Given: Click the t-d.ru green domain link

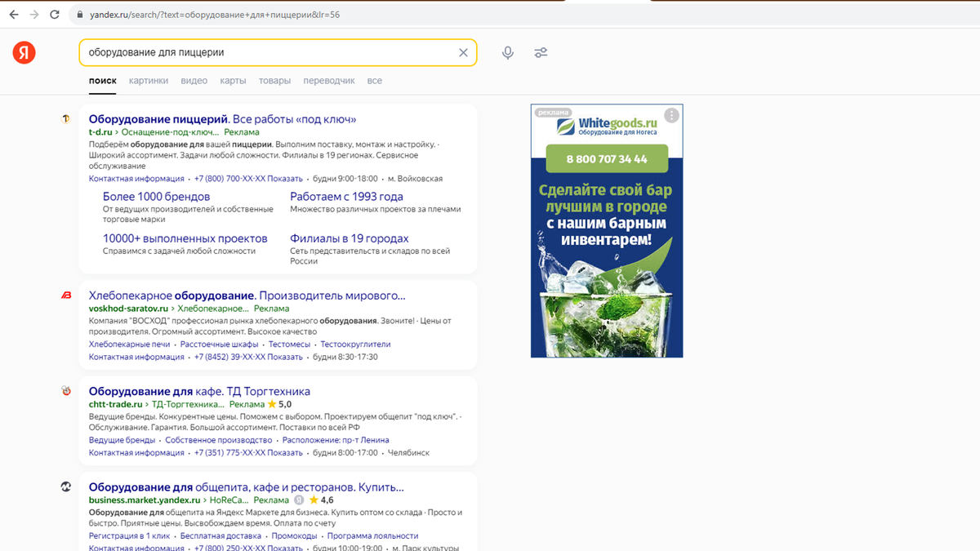Looking at the screenshot, I should tap(100, 132).
